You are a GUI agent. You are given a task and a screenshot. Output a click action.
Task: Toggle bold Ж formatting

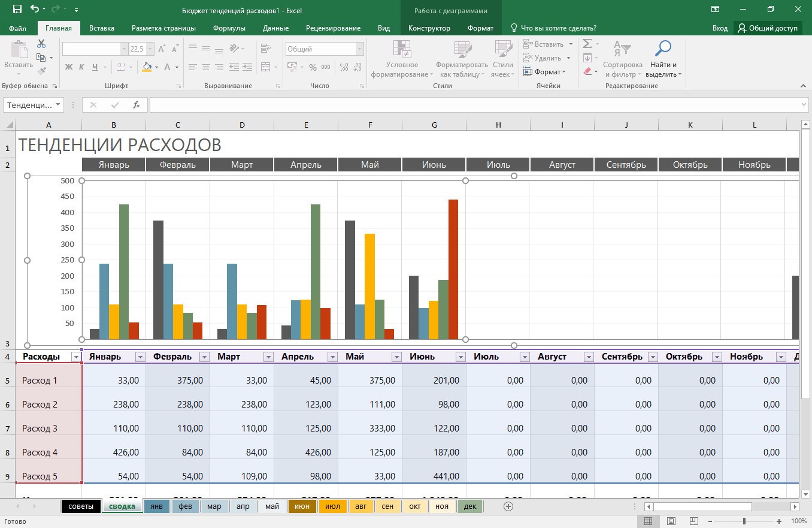(x=69, y=67)
